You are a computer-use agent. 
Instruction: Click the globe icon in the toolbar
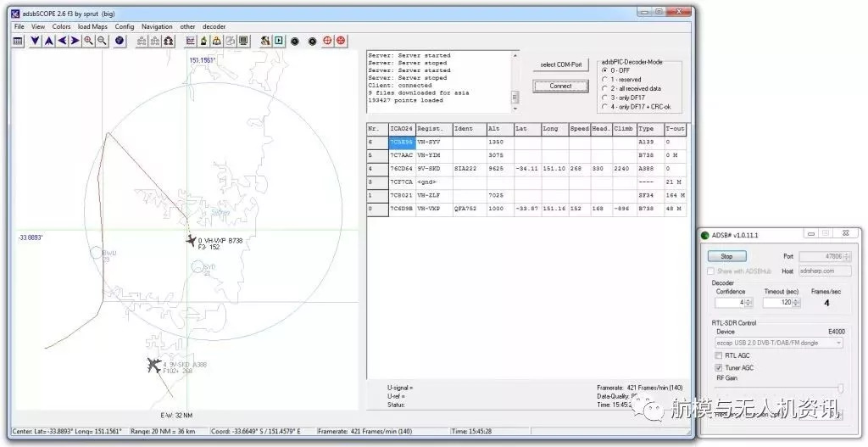pyautogui.click(x=120, y=41)
